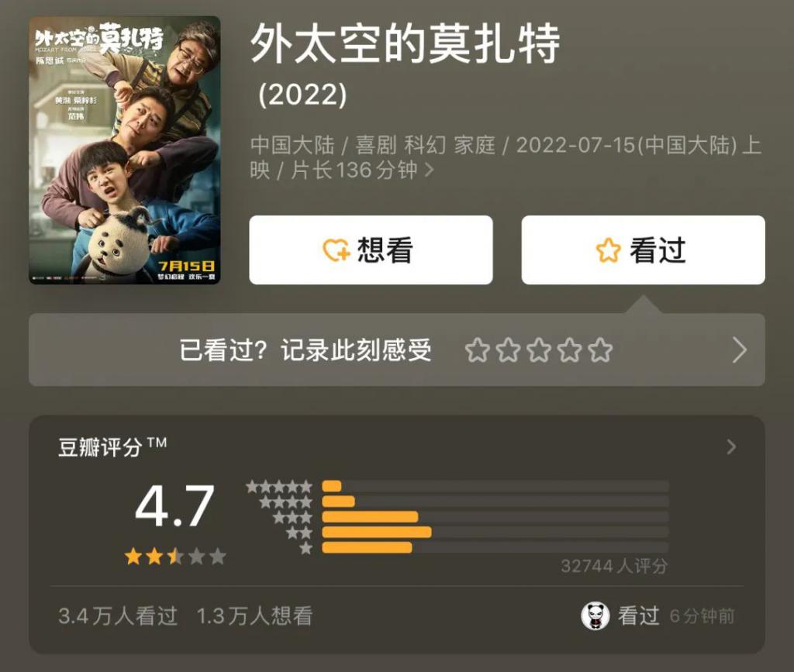Open the movie poster thumbnail
Screen dimensions: 794x672
click(125, 150)
